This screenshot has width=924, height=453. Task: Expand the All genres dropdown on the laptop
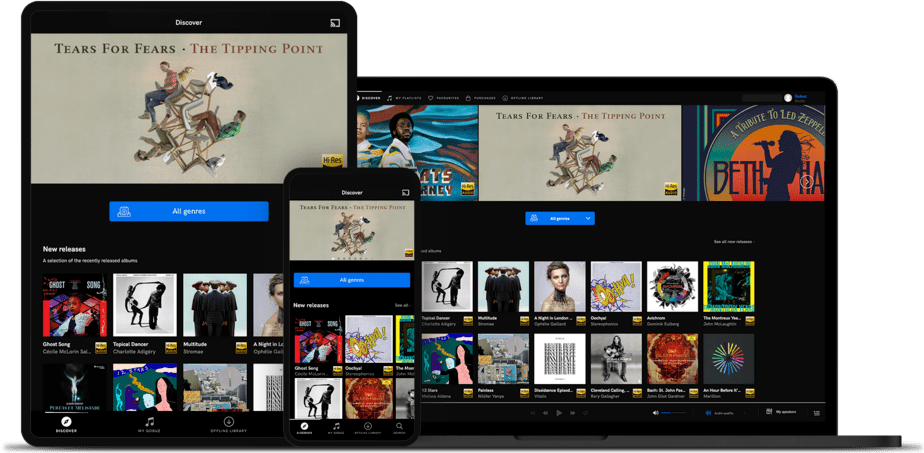(588, 218)
